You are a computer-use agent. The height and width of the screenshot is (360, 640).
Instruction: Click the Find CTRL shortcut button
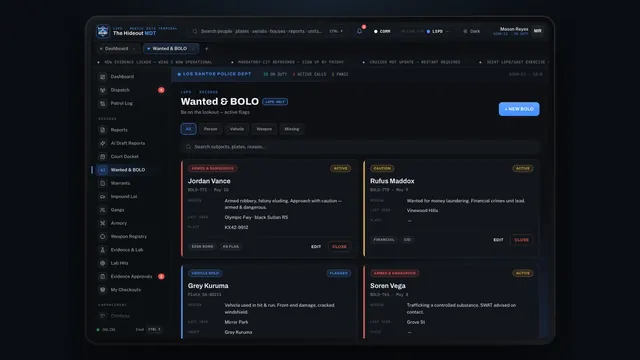[x=149, y=329]
